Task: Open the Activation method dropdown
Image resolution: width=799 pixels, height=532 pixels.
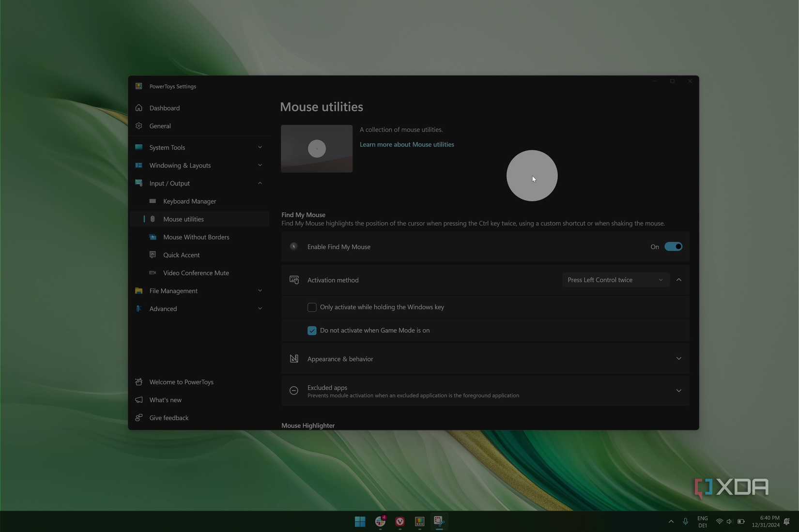Action: [615, 280]
